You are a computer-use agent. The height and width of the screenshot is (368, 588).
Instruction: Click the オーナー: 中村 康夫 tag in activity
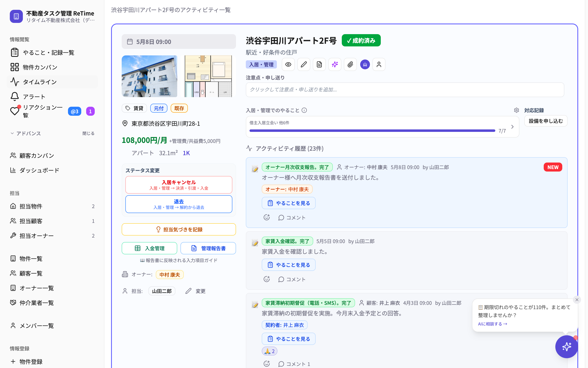[x=287, y=189]
